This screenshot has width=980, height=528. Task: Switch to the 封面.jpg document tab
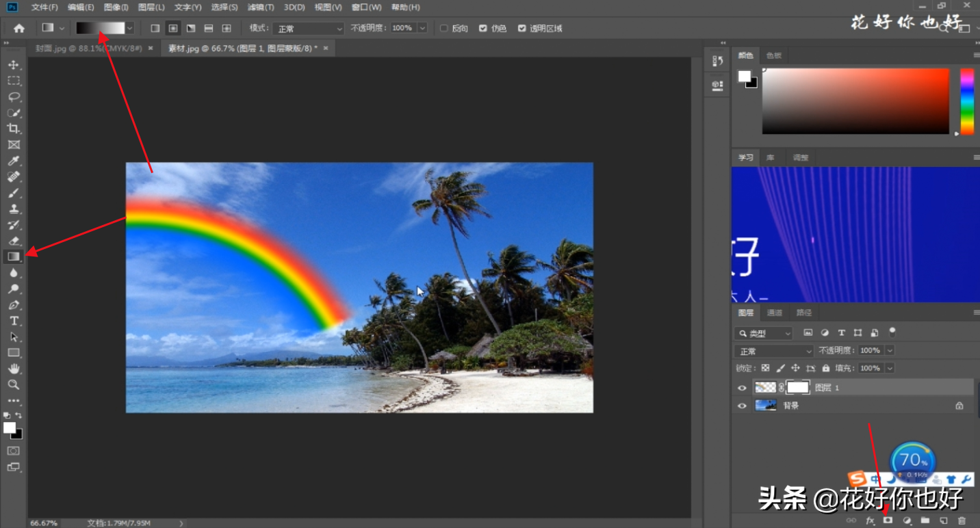89,49
